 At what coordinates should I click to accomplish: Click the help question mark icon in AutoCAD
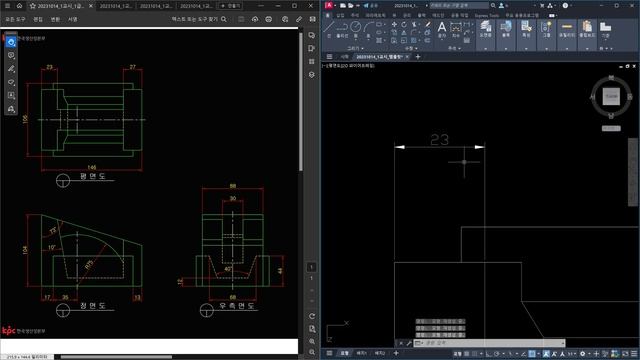click(565, 6)
